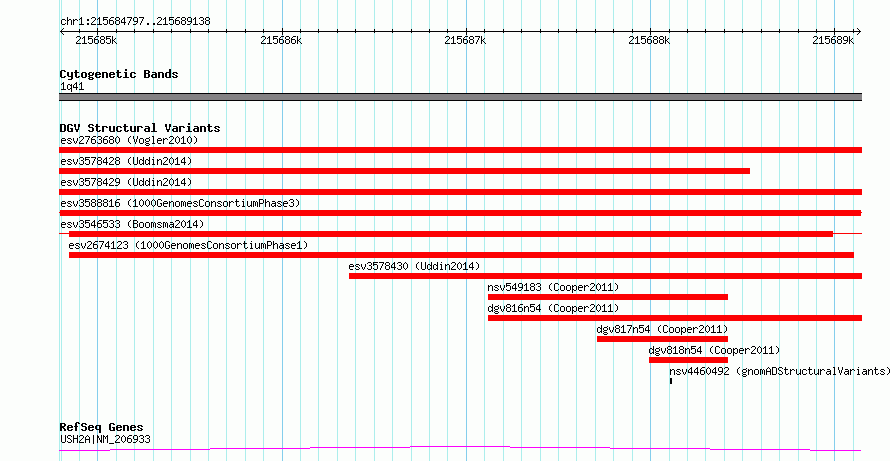Image resolution: width=890 pixels, height=461 pixels.
Task: Click the esv2763680 (Vogler2010) variant bar
Action: (x=460, y=150)
